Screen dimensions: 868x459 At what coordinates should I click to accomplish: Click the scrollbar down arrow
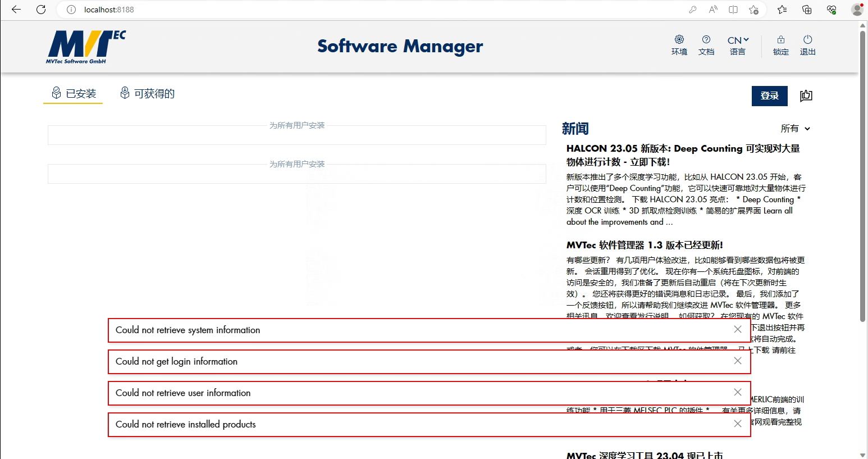click(863, 455)
